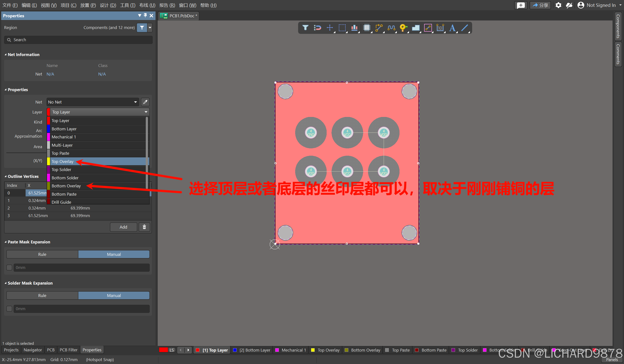Image resolution: width=624 pixels, height=364 pixels.
Task: Open the 设计 (D) menu
Action: click(x=108, y=5)
